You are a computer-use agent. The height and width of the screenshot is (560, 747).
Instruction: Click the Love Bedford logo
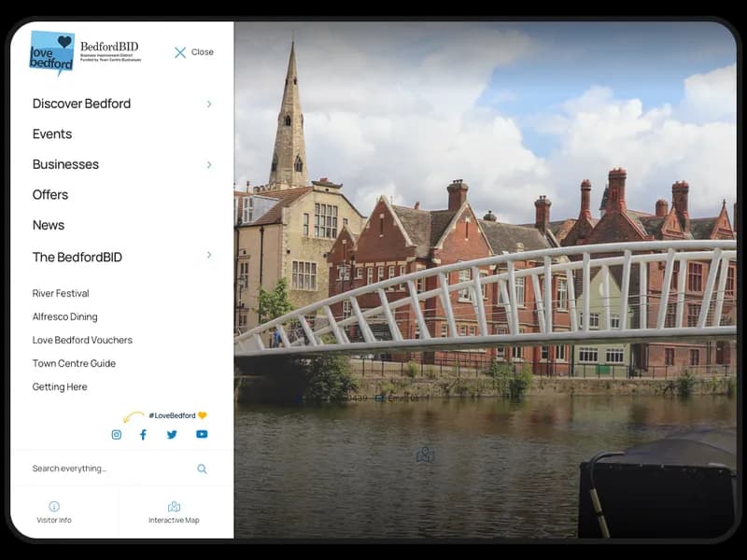click(x=54, y=53)
